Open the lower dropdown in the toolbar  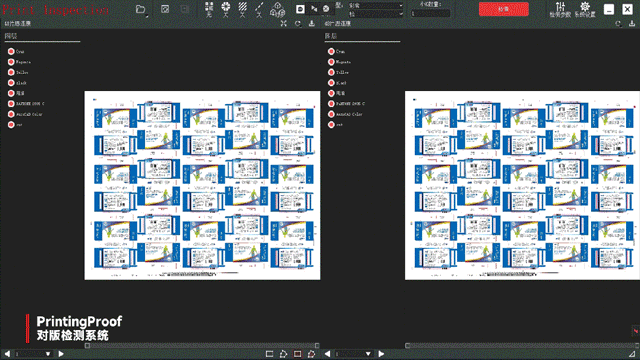pyautogui.click(x=376, y=14)
